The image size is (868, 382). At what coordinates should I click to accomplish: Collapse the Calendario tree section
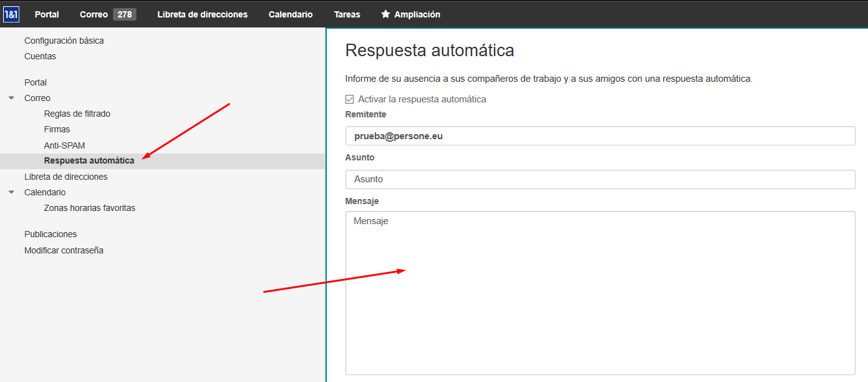pyautogui.click(x=11, y=192)
